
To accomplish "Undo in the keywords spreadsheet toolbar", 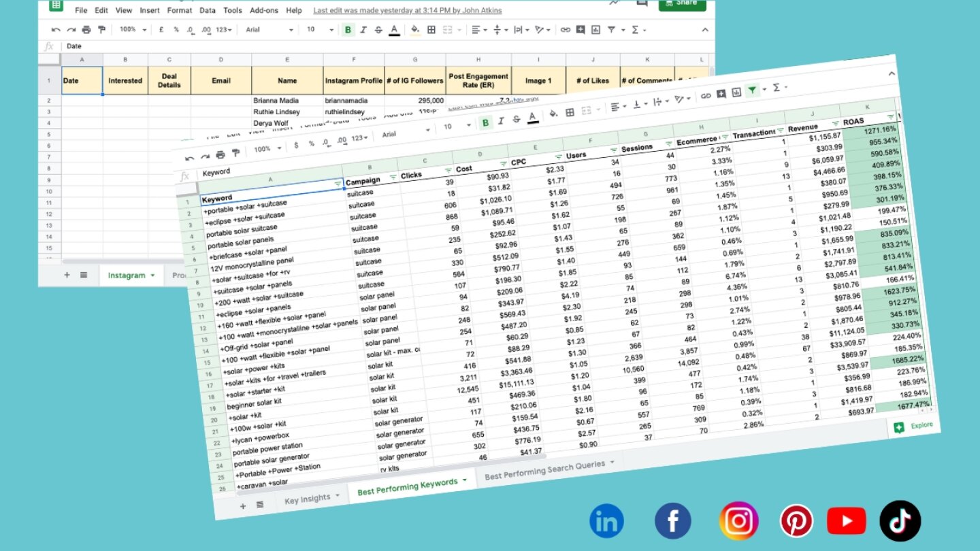I will click(x=191, y=158).
